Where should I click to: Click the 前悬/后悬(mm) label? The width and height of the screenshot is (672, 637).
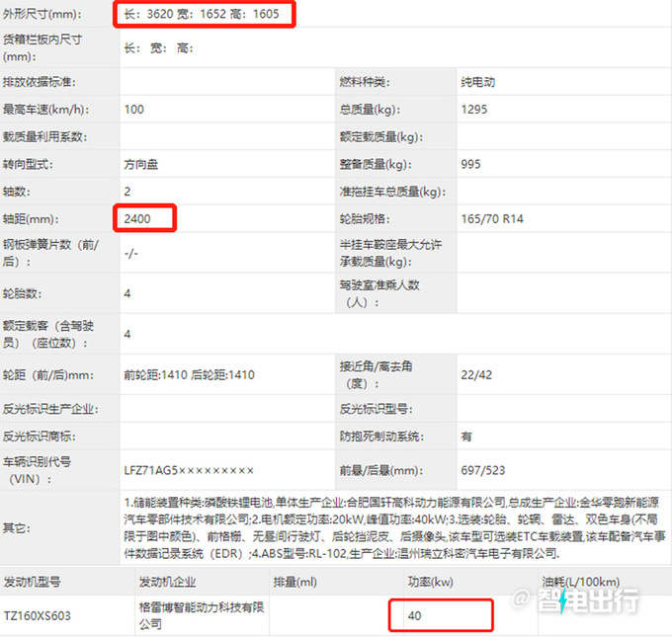[381, 470]
